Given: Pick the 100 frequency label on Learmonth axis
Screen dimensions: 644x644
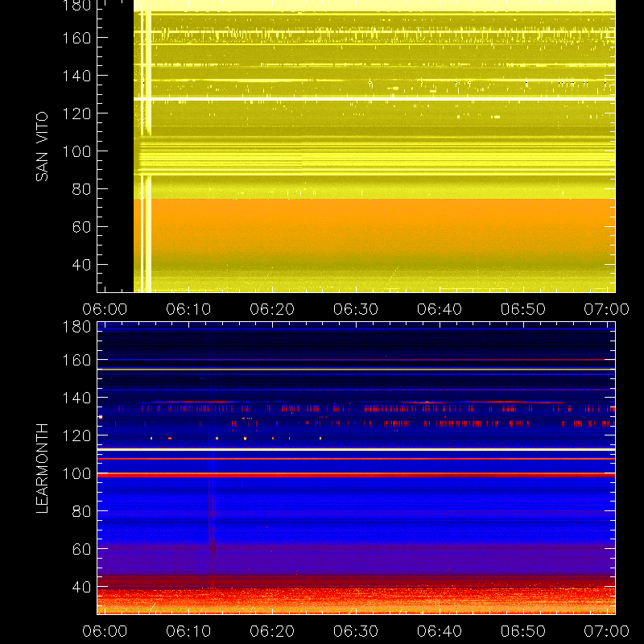Looking at the screenshot, I should 76,473.
